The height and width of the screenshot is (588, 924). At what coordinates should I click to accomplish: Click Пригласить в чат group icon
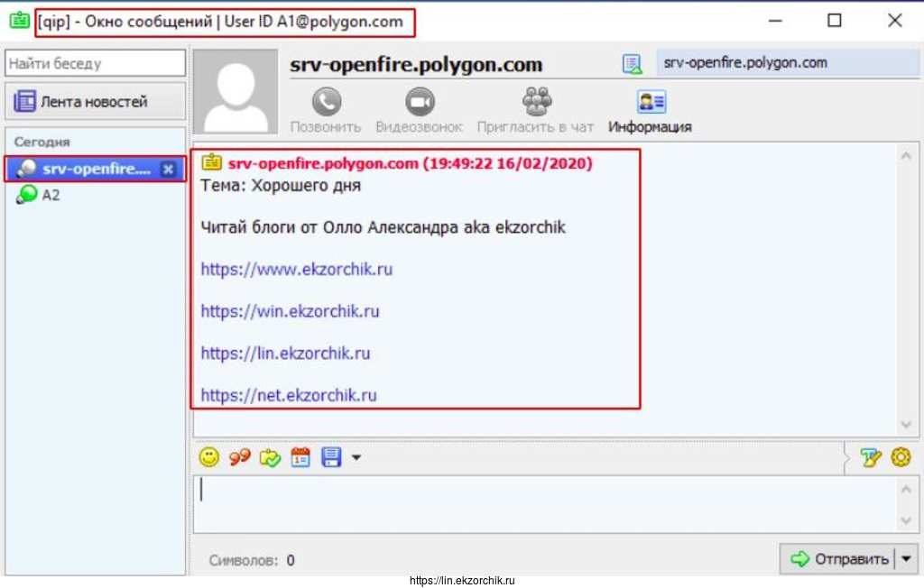click(x=536, y=101)
